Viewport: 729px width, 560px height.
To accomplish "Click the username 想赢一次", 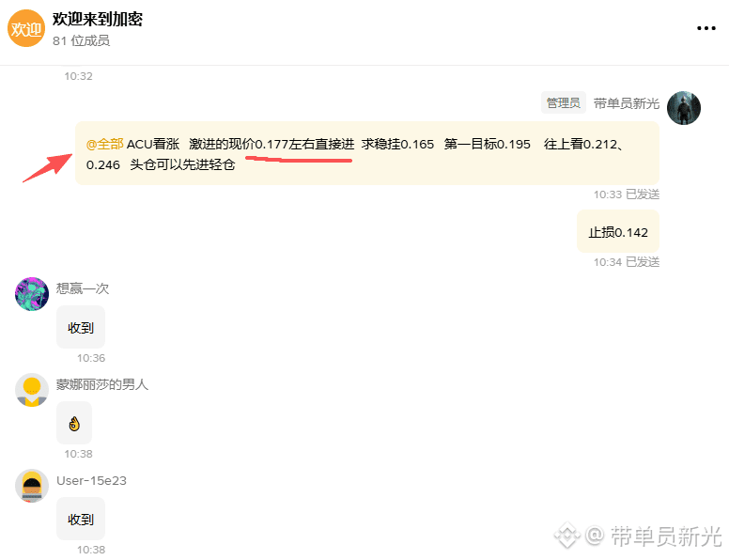I will click(83, 288).
